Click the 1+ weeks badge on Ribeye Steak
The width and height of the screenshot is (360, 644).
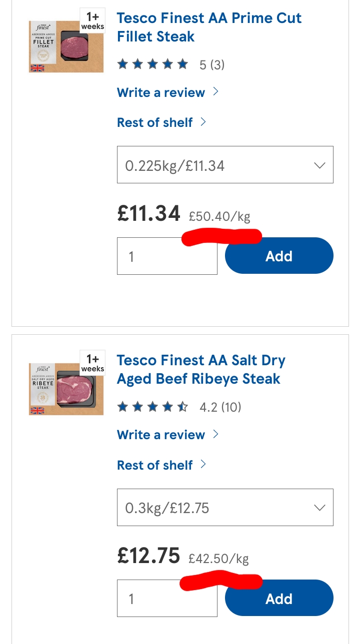click(92, 363)
